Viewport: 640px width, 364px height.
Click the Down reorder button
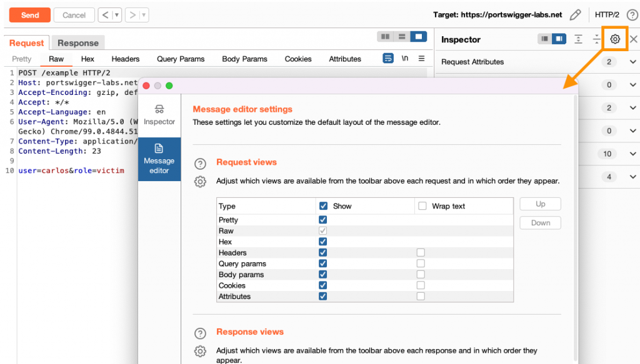point(540,223)
